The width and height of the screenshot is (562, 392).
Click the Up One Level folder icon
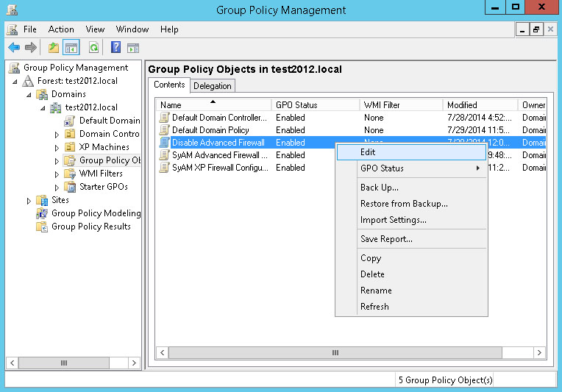[53, 48]
